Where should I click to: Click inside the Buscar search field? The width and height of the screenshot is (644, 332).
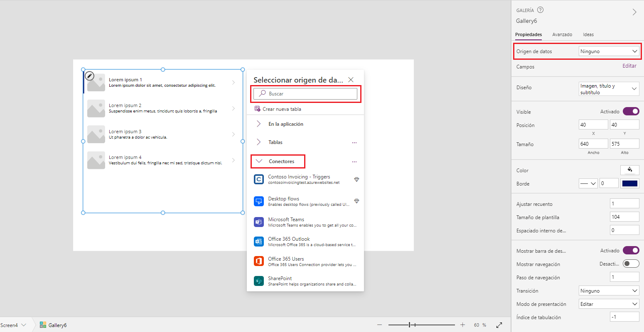click(306, 94)
